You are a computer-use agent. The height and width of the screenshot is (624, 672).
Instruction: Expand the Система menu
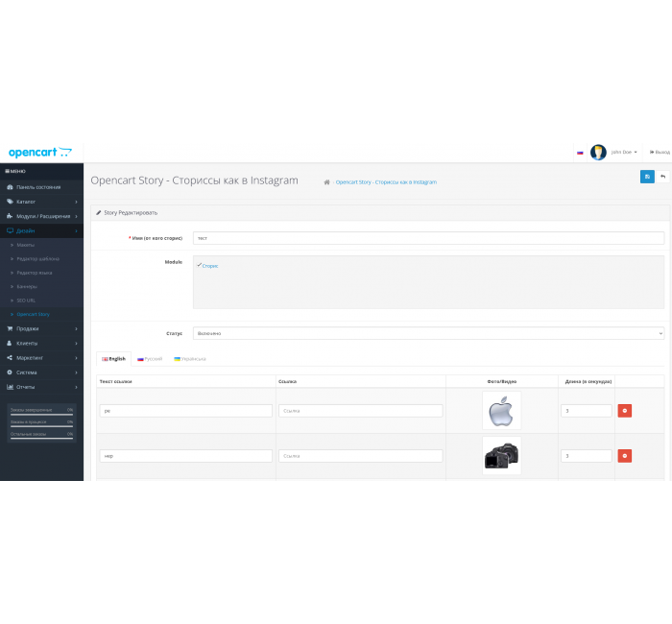point(41,372)
